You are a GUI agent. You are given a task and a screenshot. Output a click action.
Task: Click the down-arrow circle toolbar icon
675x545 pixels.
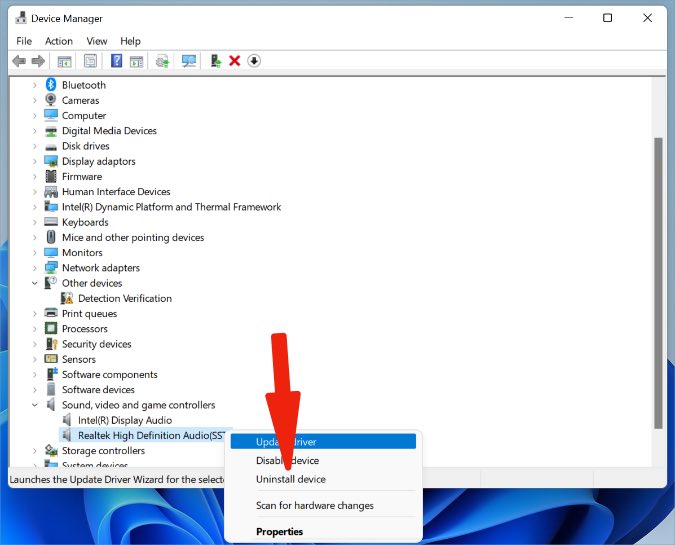(x=254, y=61)
